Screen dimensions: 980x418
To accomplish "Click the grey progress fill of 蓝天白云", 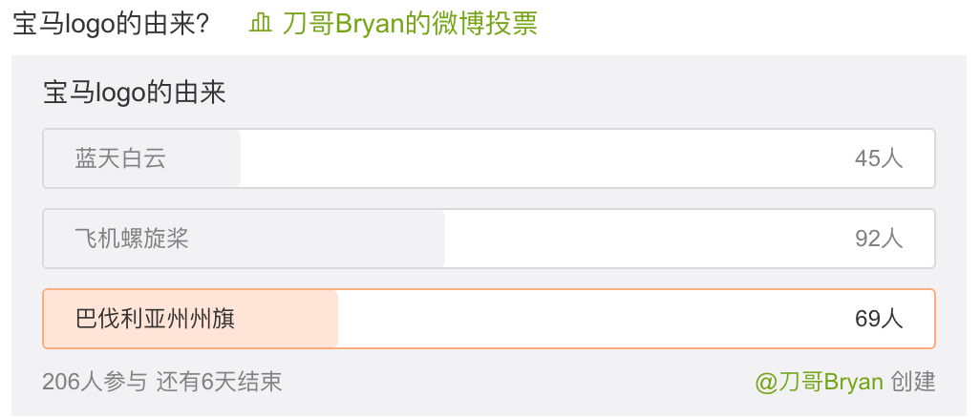I will click(205, 158).
